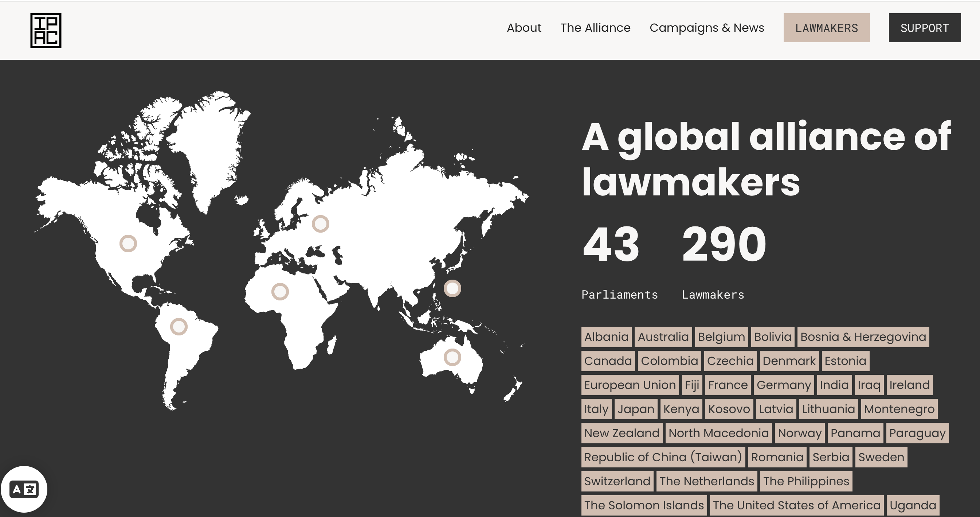
Task: Click the Australia map marker
Action: pyautogui.click(x=452, y=357)
